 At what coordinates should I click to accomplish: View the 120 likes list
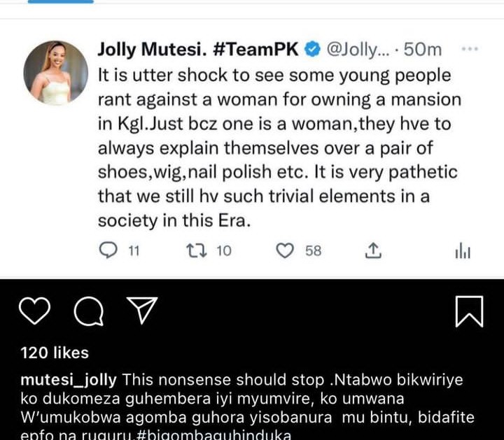(x=55, y=353)
